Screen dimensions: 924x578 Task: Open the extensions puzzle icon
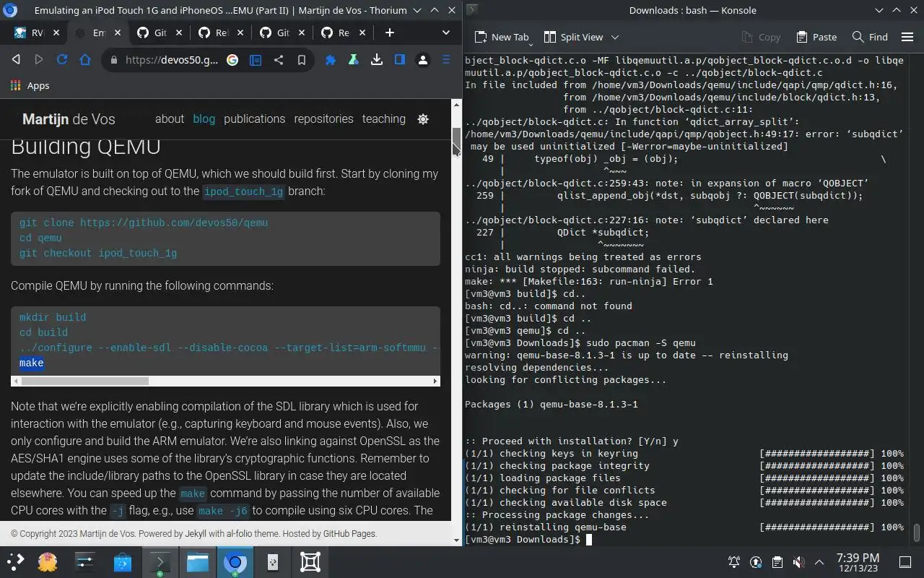331,60
